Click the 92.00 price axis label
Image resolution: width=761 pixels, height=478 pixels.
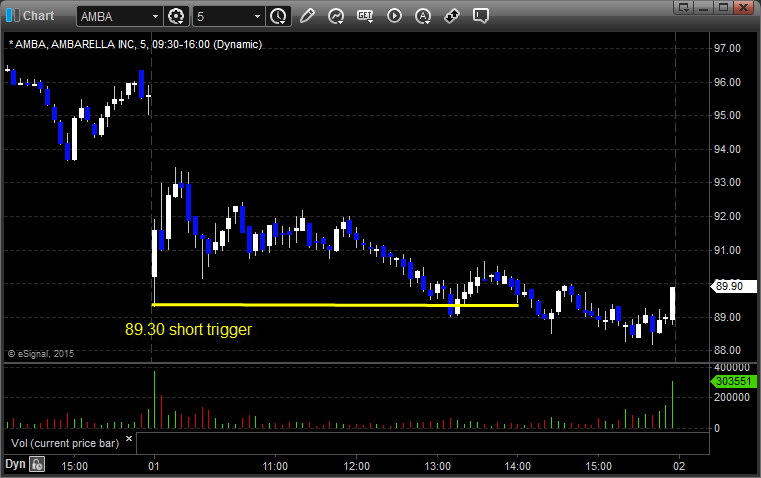tap(728, 216)
